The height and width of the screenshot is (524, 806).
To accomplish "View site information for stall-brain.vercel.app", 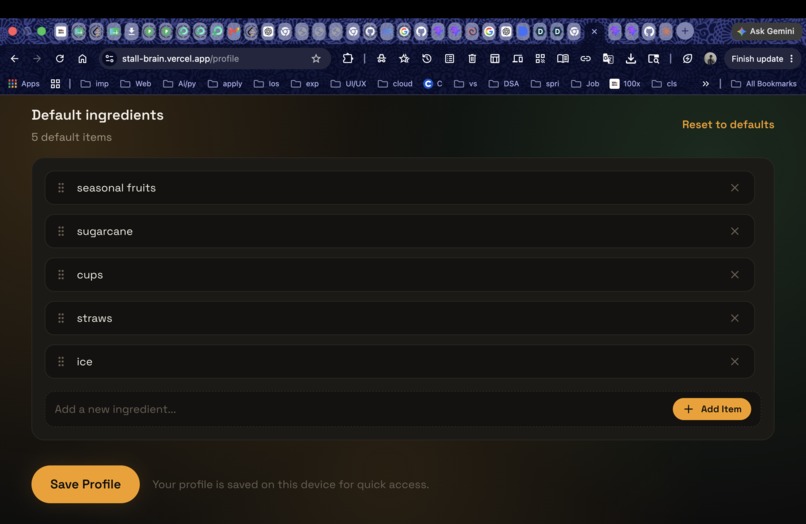I will (109, 59).
